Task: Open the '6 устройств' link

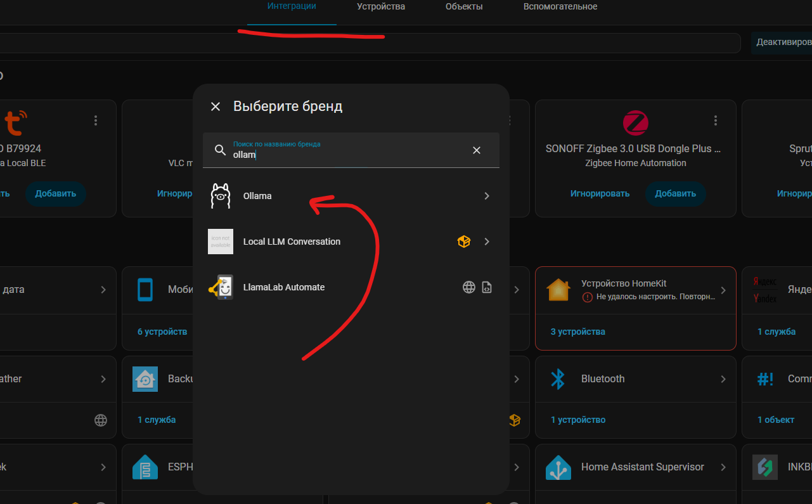Action: (162, 332)
